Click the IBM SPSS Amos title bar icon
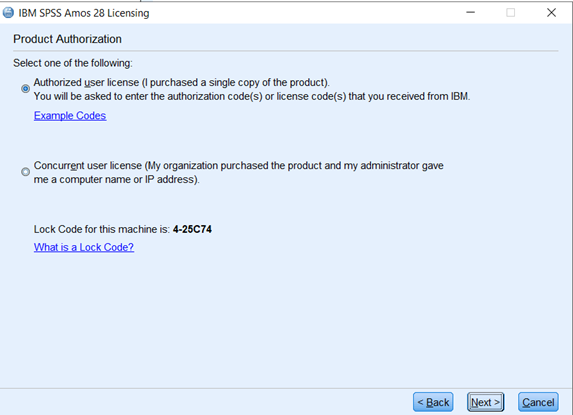Viewport: 573px width, 415px height. [x=8, y=13]
